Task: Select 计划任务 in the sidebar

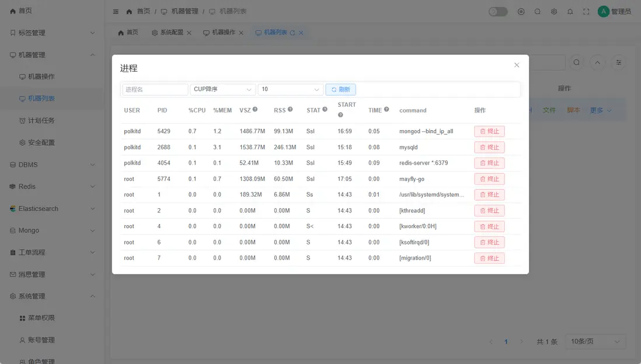Action: tap(41, 121)
